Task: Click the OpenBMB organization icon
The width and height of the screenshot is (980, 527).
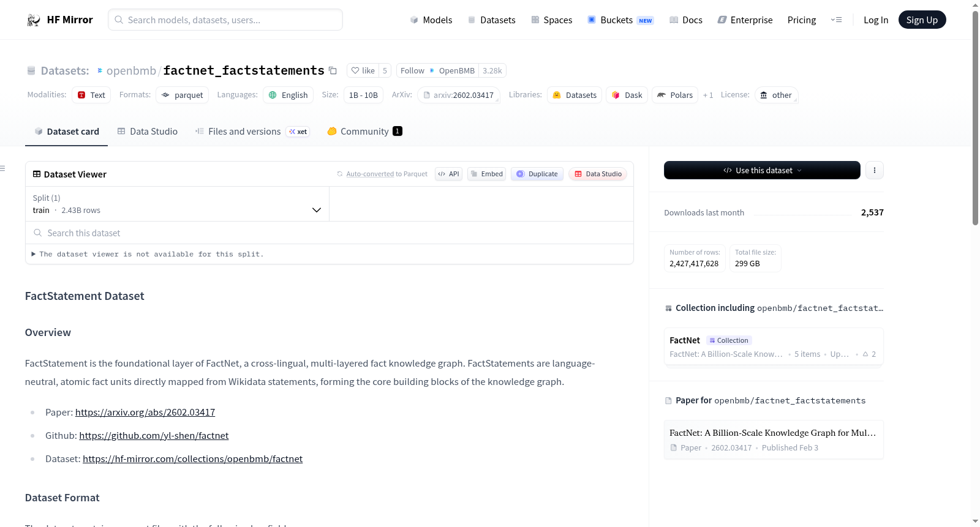Action: point(432,70)
